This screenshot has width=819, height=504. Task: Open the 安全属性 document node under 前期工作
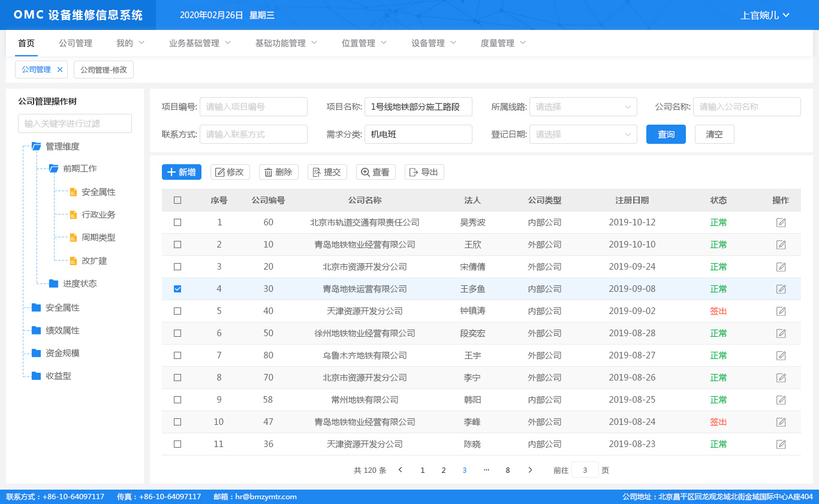coord(92,192)
